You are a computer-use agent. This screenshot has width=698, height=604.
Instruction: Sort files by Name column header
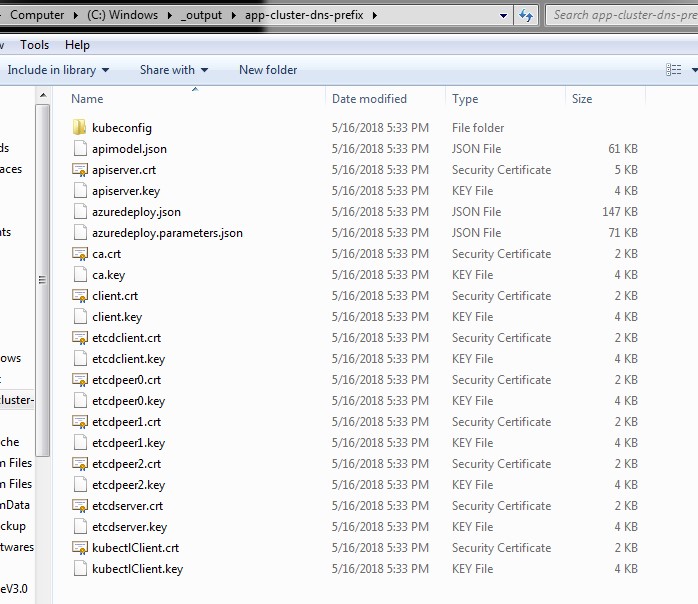(x=87, y=99)
